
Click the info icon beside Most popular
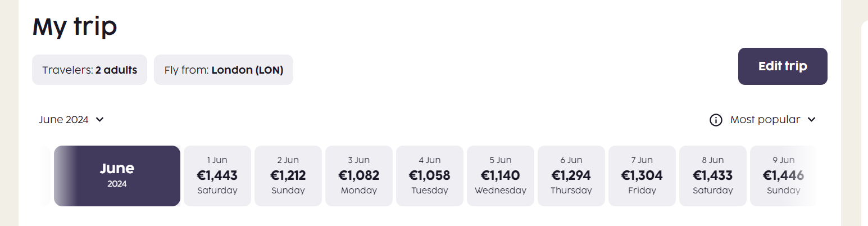coord(716,120)
